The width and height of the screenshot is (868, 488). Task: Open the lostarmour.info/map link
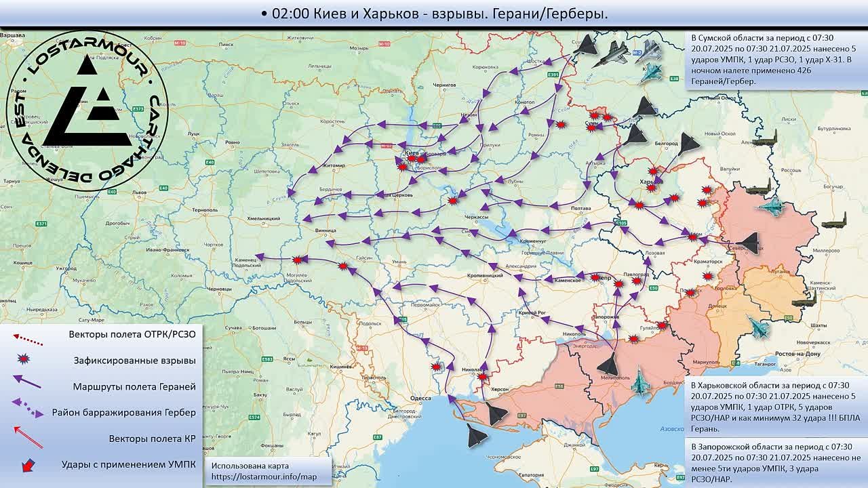pyautogui.click(x=264, y=477)
